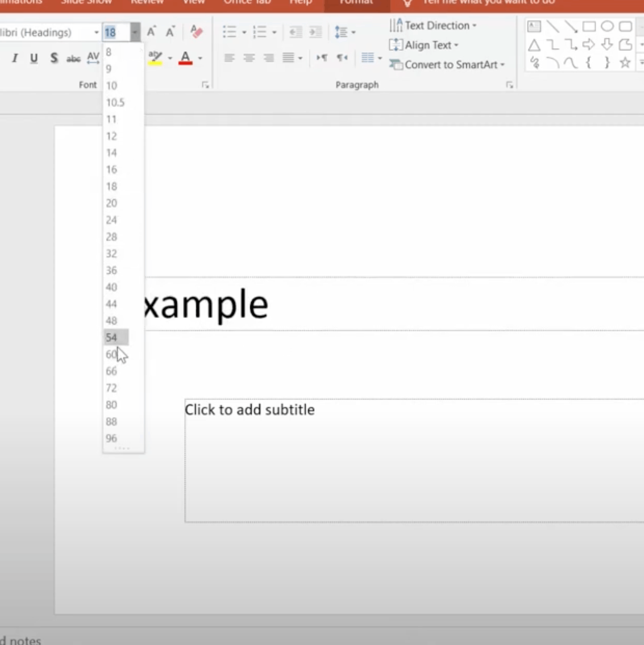Open font color dropdown arrow

[x=200, y=58]
